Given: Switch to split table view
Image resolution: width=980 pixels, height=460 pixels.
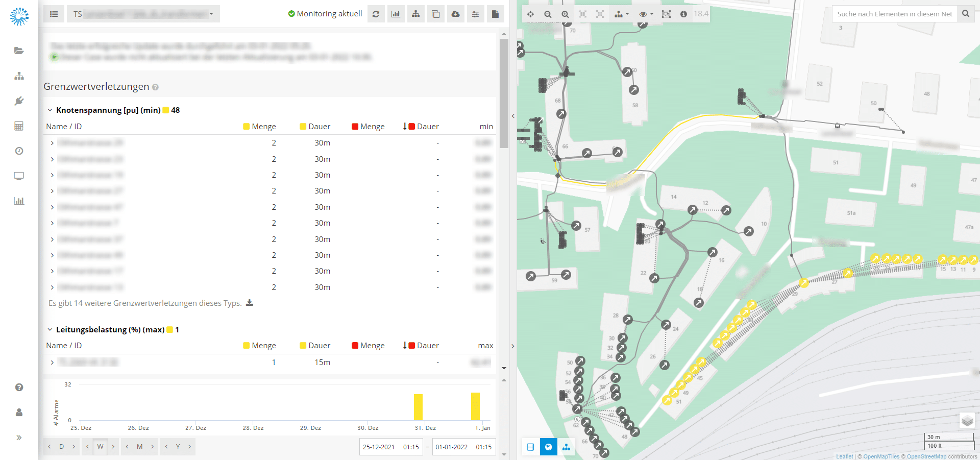Looking at the screenshot, I should [530, 447].
